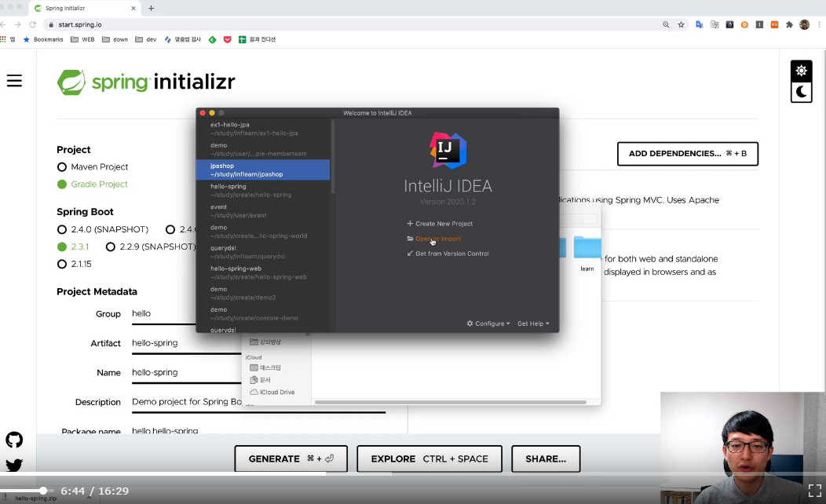This screenshot has height=504, width=826.
Task: Click the Finder horizontal scrollbar
Action: tap(451, 403)
